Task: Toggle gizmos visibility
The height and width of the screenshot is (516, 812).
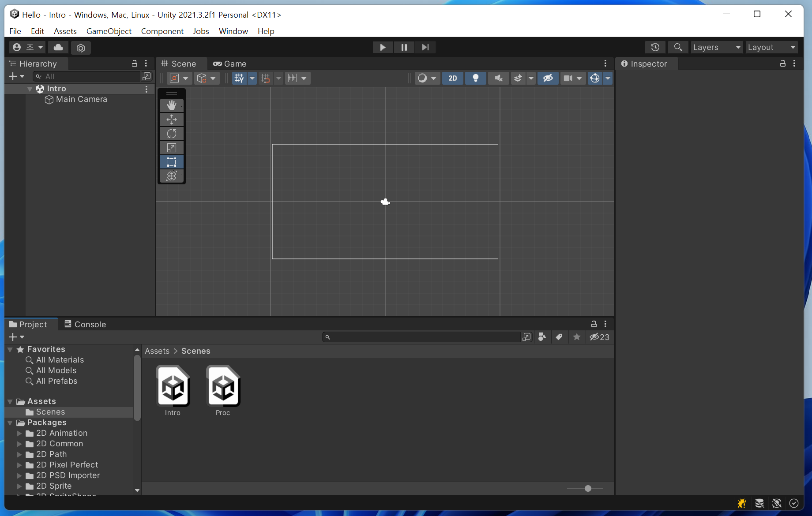Action: [x=595, y=78]
